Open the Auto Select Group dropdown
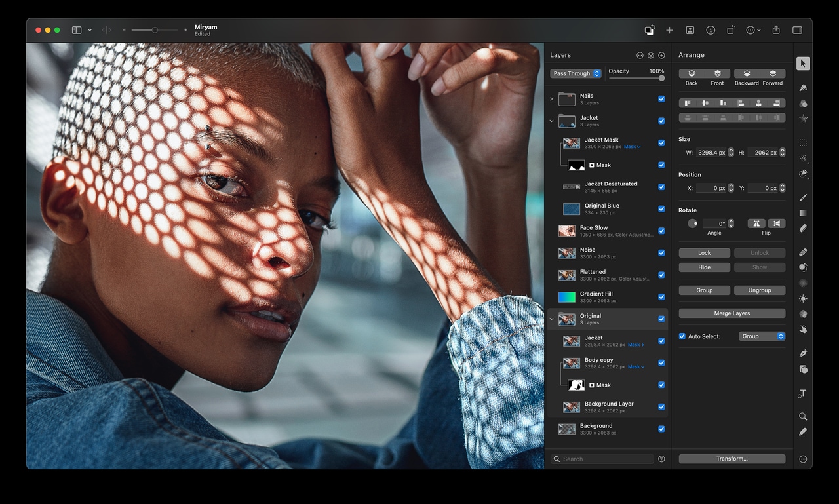839x504 pixels. (762, 336)
